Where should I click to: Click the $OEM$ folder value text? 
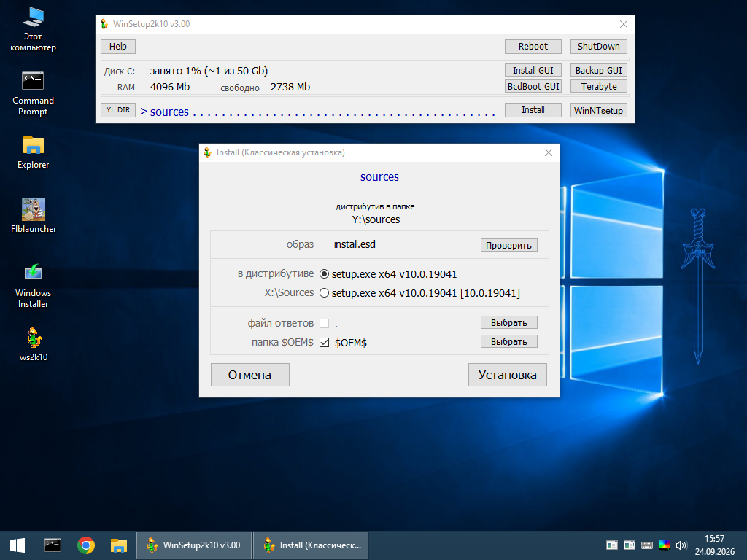[351, 343]
